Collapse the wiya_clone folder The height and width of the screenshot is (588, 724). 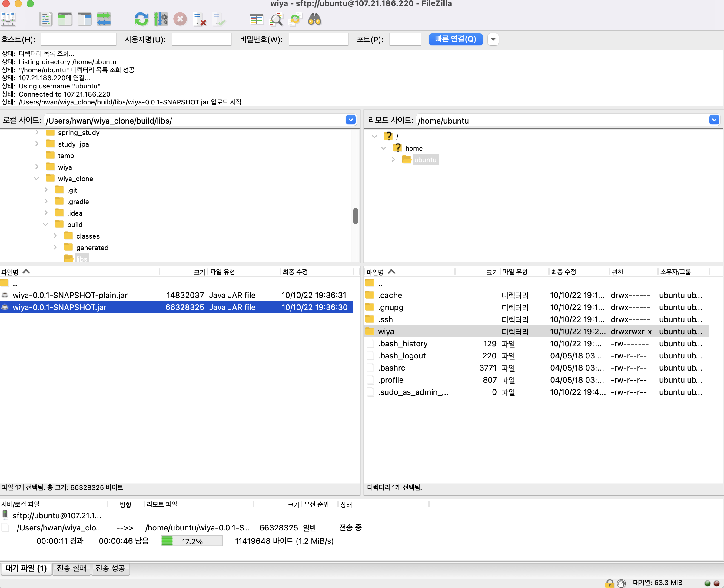coord(37,179)
